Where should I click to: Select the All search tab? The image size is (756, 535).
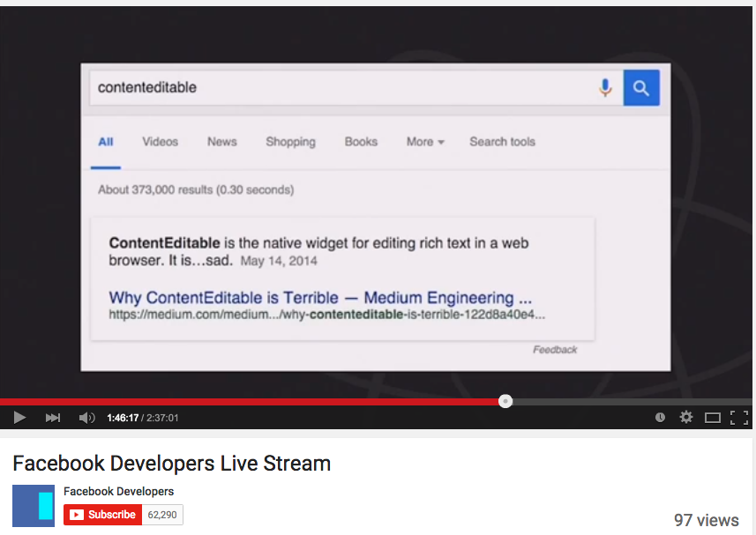106,142
